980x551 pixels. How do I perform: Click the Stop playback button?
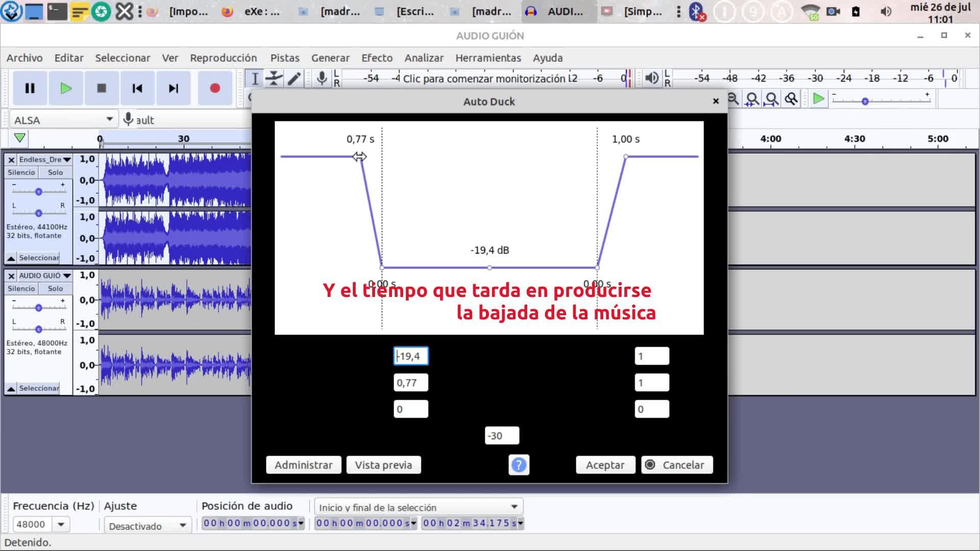click(102, 88)
